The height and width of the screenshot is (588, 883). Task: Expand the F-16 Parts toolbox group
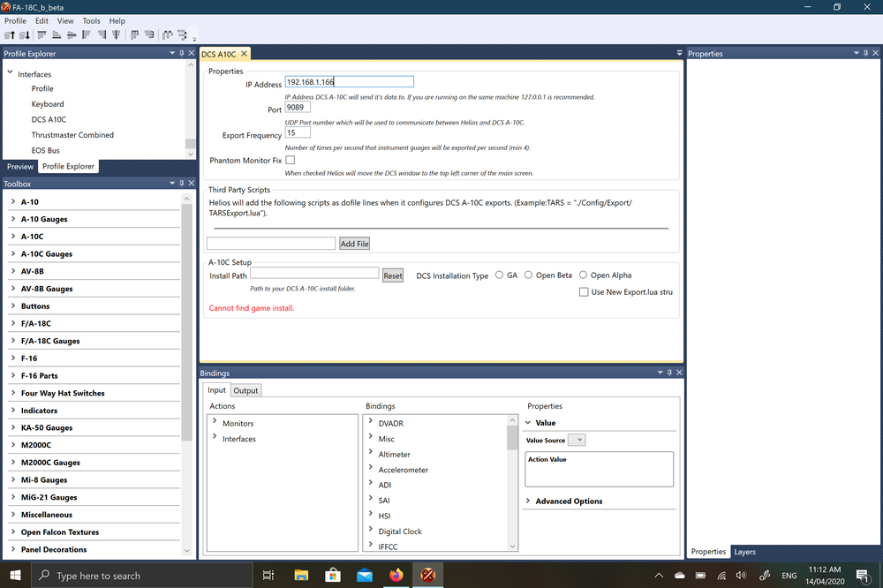click(x=13, y=375)
